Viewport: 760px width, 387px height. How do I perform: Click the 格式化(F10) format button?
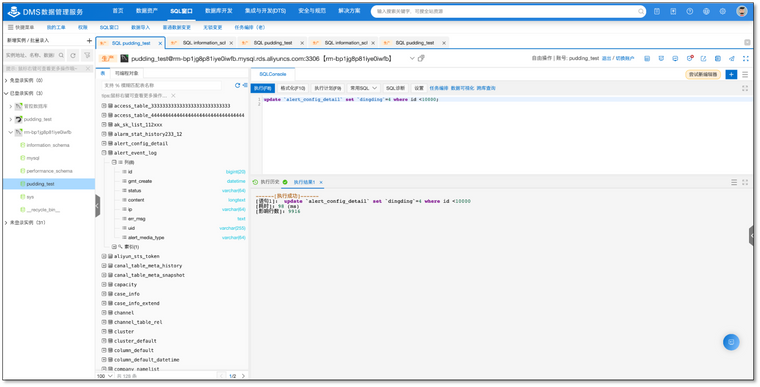(x=293, y=88)
